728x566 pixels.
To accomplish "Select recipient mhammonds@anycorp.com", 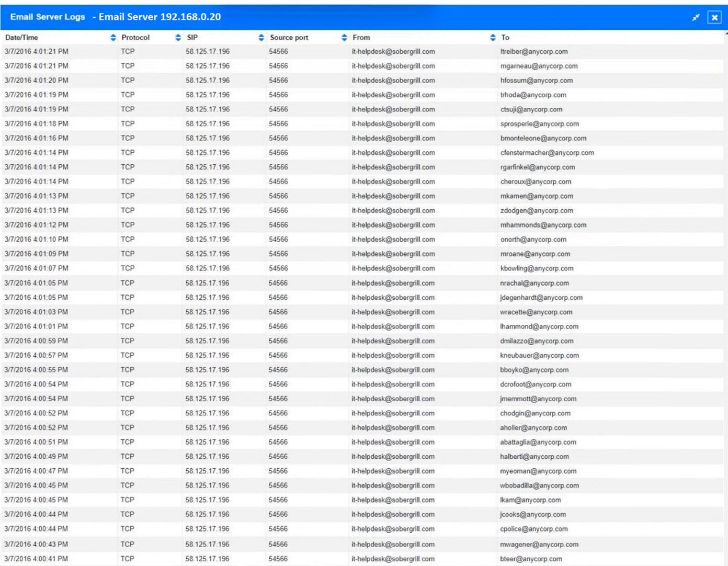I will [x=543, y=225].
